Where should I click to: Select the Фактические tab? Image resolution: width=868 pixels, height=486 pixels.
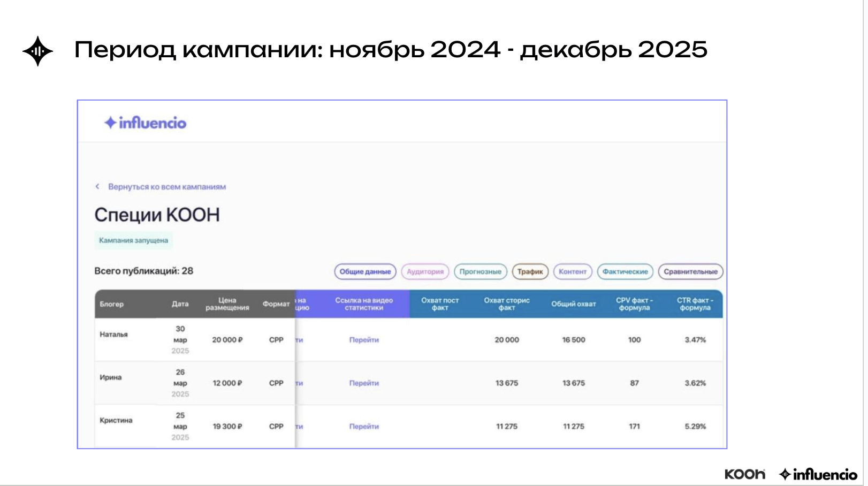pos(625,271)
